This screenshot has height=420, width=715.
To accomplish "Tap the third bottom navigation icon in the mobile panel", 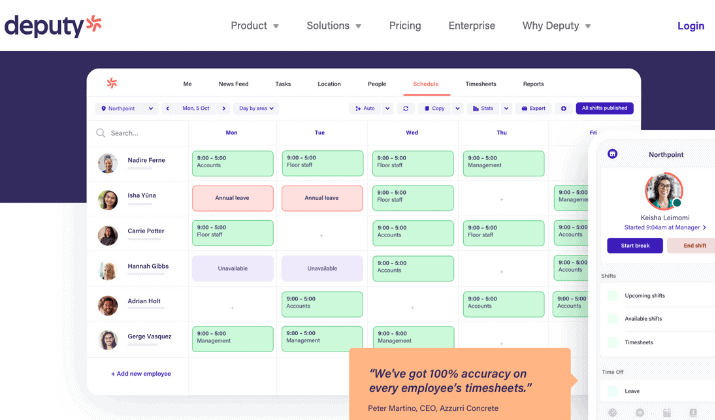I will [667, 413].
